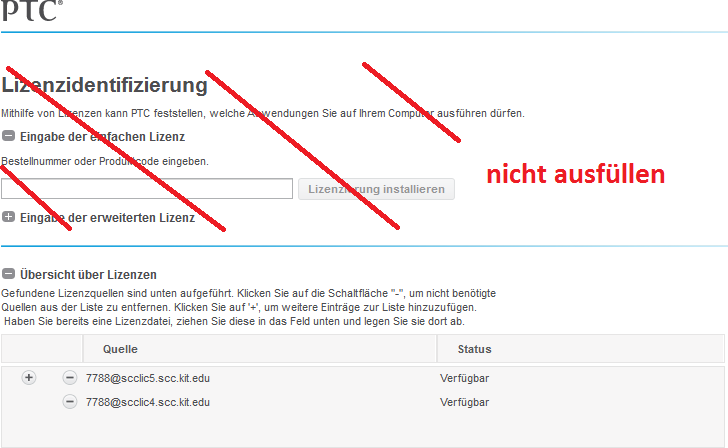Collapse the 'Eingabe der einfachen Lizenz' section icon
728x448 pixels.
[8, 137]
